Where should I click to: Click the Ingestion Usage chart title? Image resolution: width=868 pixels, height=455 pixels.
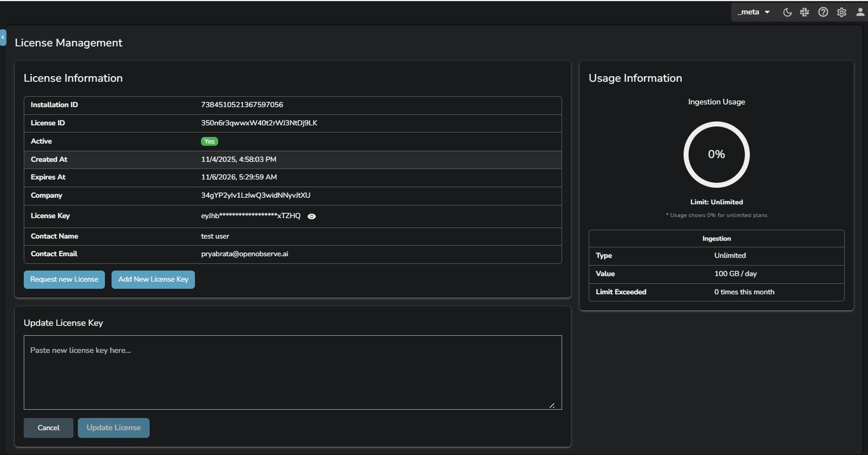[x=717, y=102]
